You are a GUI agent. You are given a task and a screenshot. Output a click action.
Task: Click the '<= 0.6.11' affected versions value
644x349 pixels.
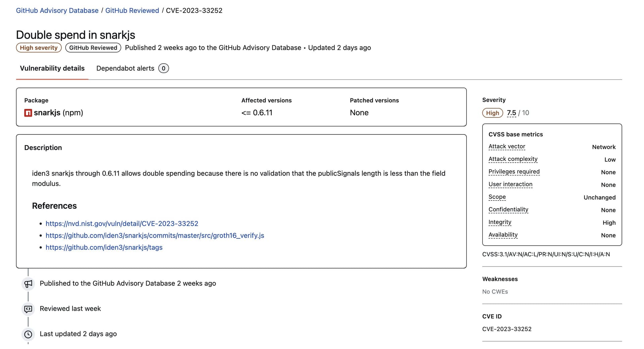[257, 113]
